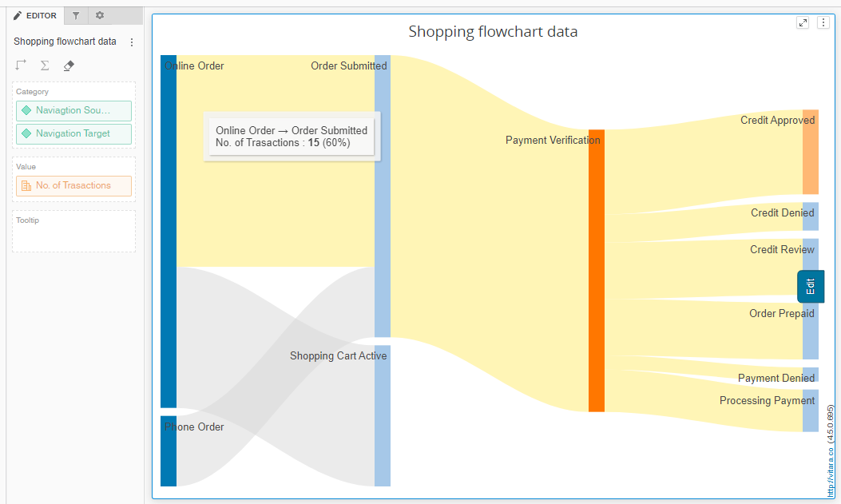The width and height of the screenshot is (841, 504).
Task: Switch to the EDITOR tab
Action: [x=34, y=15]
